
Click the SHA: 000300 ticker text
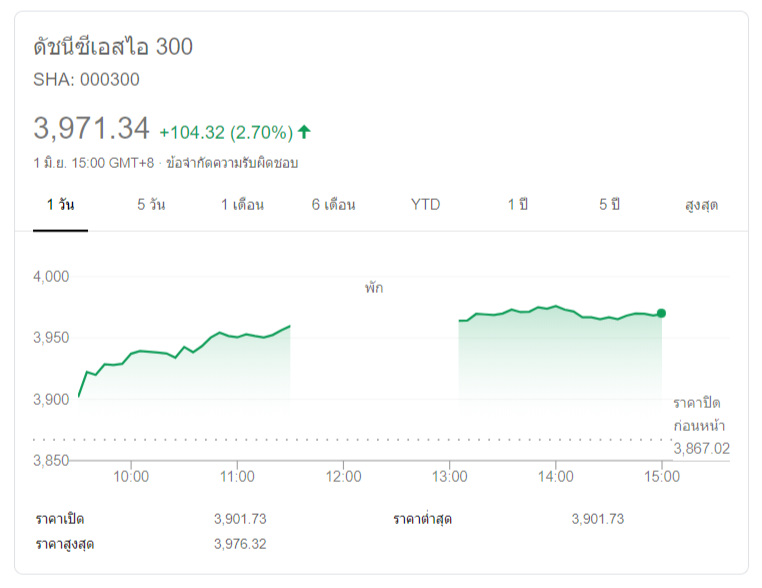coord(87,80)
